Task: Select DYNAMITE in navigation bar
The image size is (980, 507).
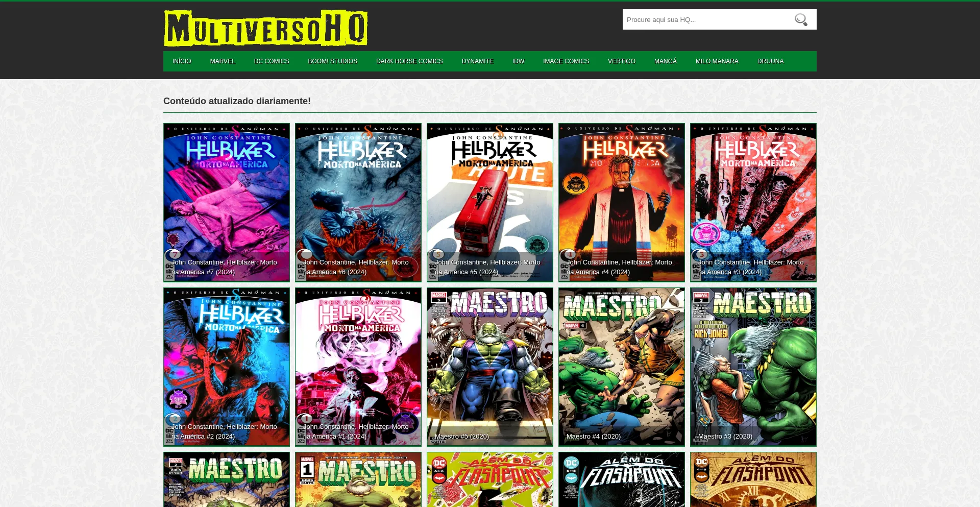Action: (478, 61)
